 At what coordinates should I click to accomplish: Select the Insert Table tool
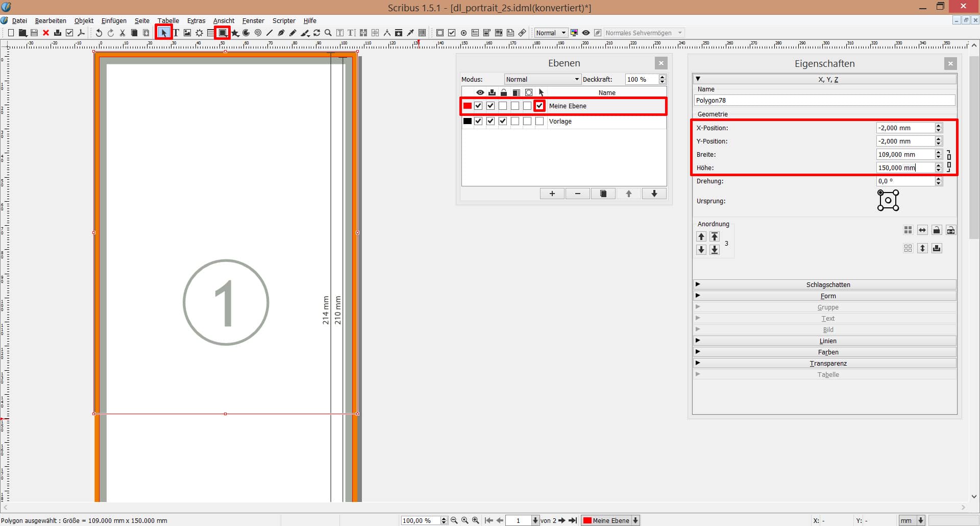click(x=210, y=32)
